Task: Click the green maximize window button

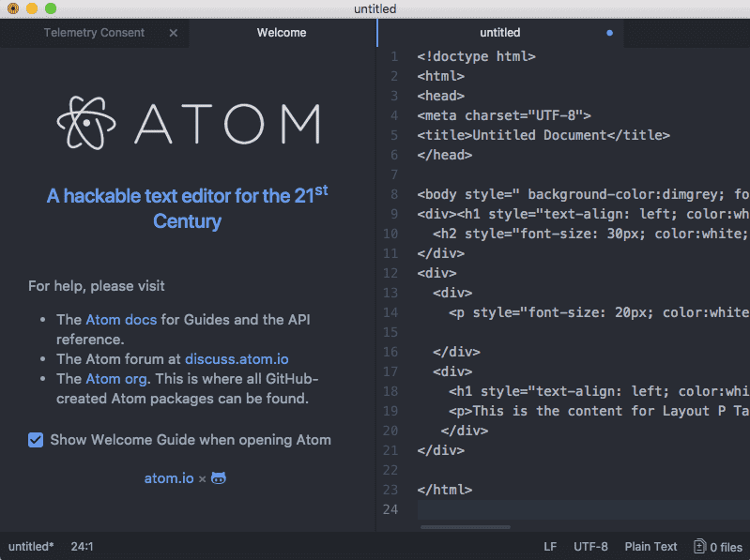Action: pos(51,8)
